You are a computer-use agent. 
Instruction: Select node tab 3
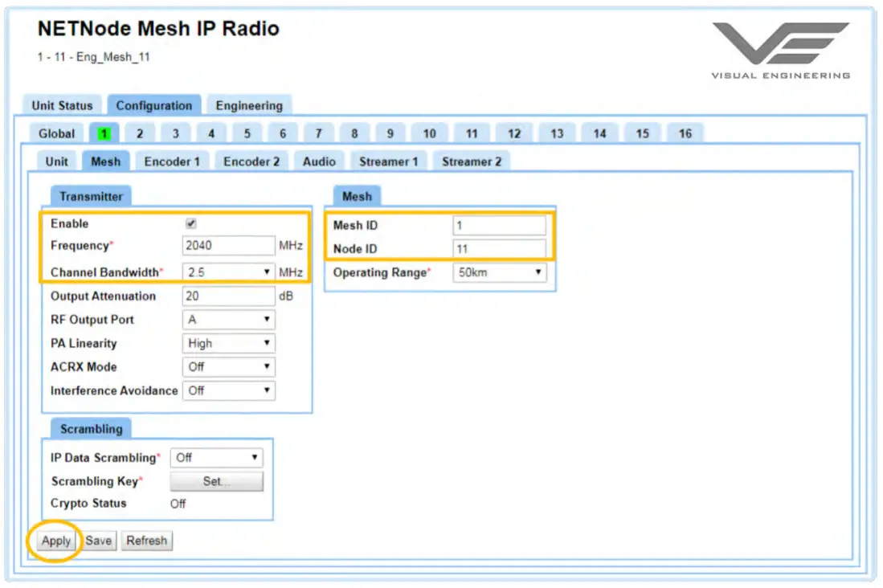pyautogui.click(x=176, y=133)
